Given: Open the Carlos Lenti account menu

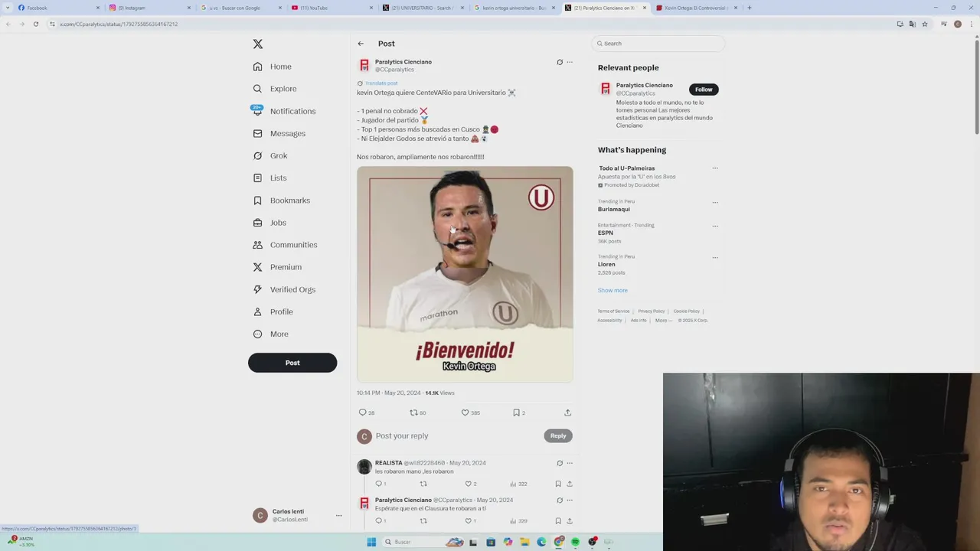Looking at the screenshot, I should [x=297, y=515].
